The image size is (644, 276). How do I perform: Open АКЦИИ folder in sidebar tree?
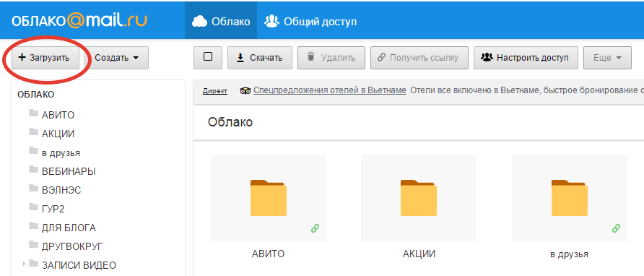tap(58, 134)
